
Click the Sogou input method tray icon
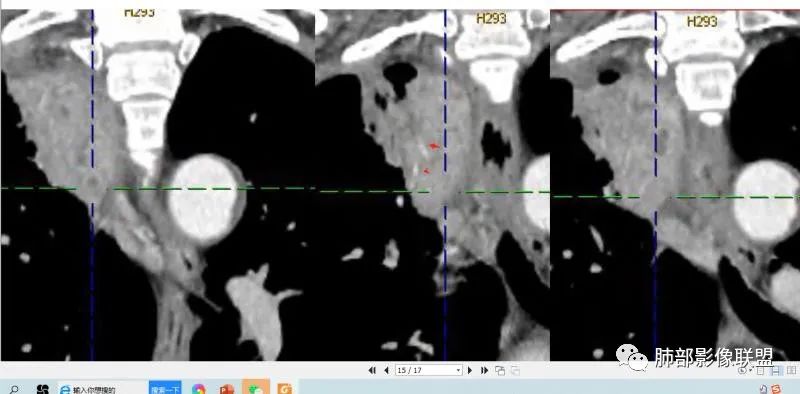coord(776,389)
